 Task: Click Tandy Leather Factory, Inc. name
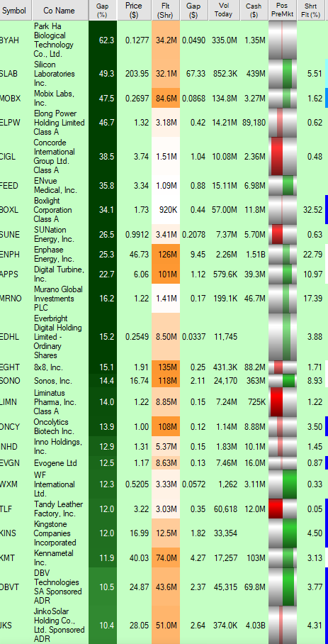point(58,509)
